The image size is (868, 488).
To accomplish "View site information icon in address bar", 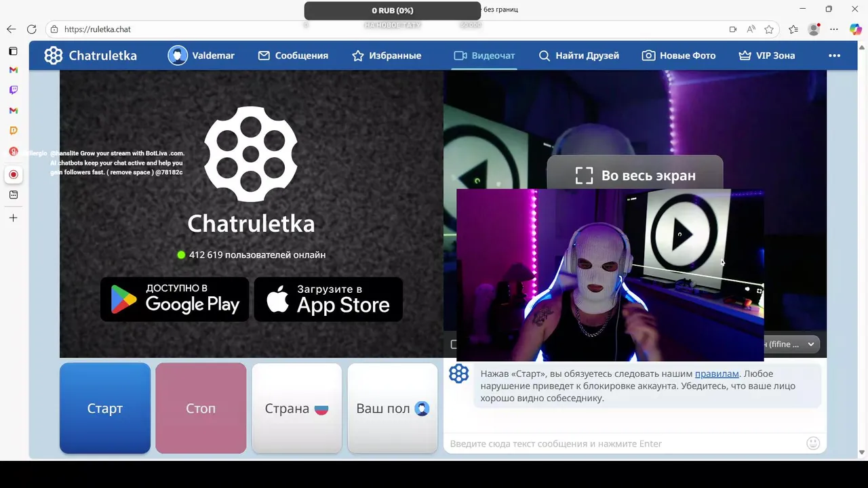I will 54,29.
